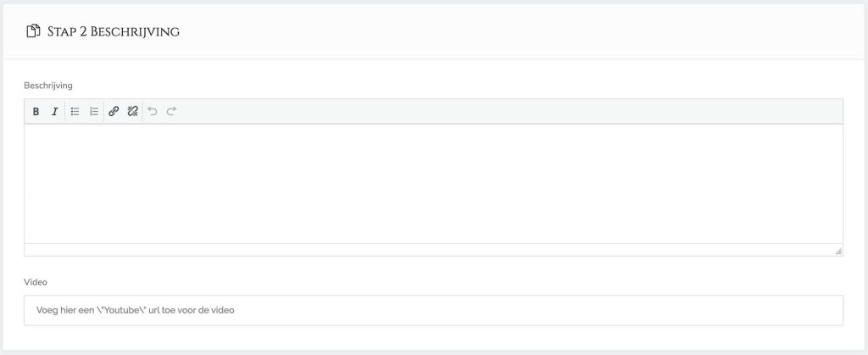Click the remove link icon
Image resolution: width=868 pixels, height=355 pixels.
[132, 112]
